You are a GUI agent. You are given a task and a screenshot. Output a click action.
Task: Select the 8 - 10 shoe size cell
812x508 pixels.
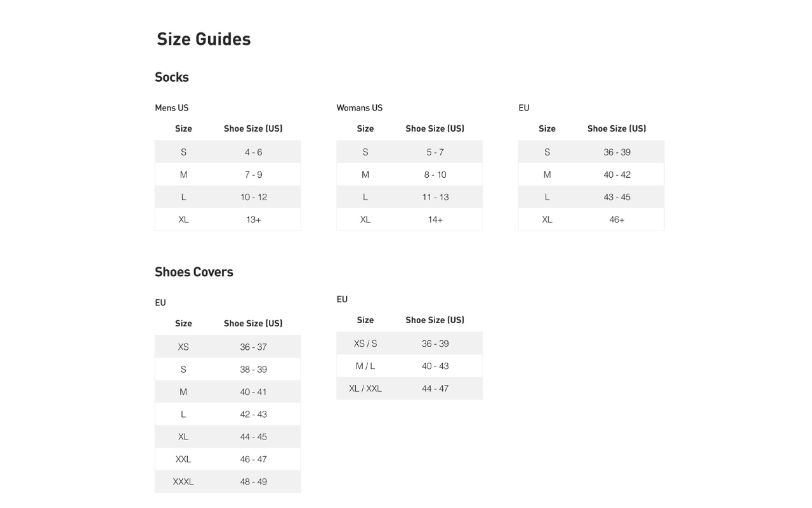coord(435,175)
